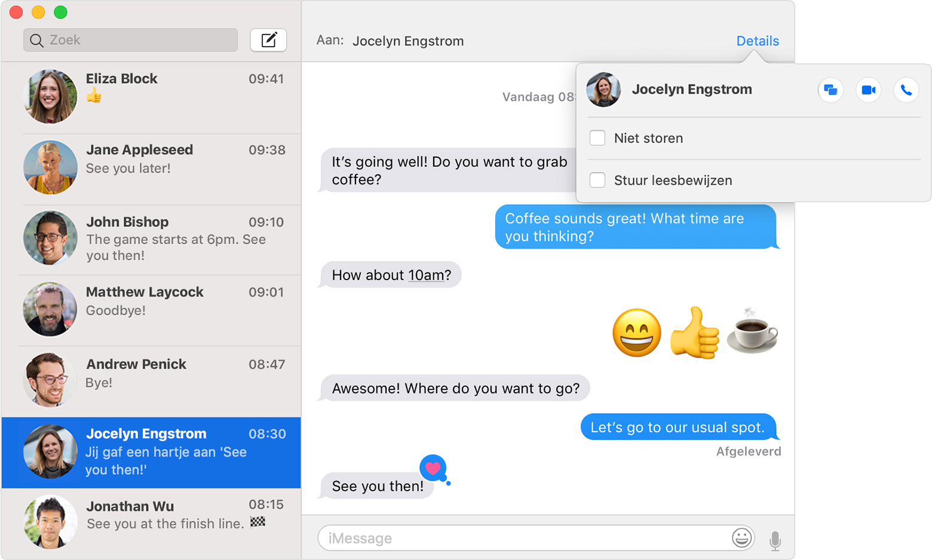
Task: Click Jocelyn Engstrom name in Details popover
Action: point(692,89)
